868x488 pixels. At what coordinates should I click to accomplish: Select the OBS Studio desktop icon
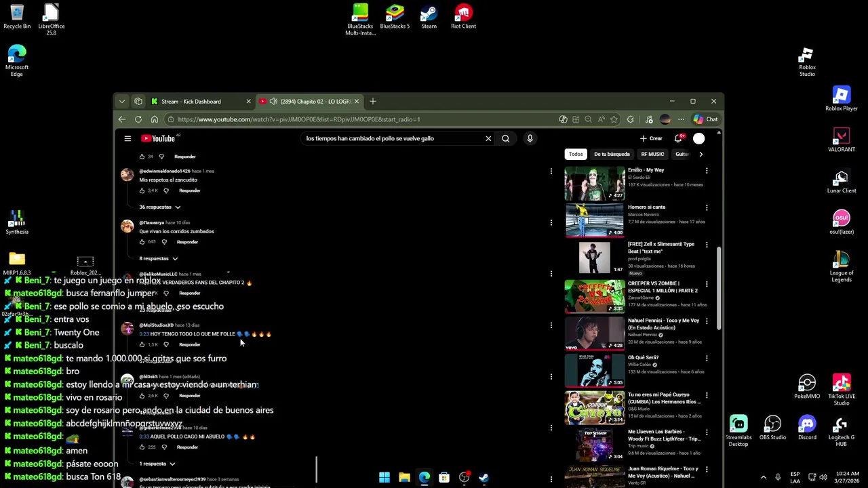pos(772,428)
